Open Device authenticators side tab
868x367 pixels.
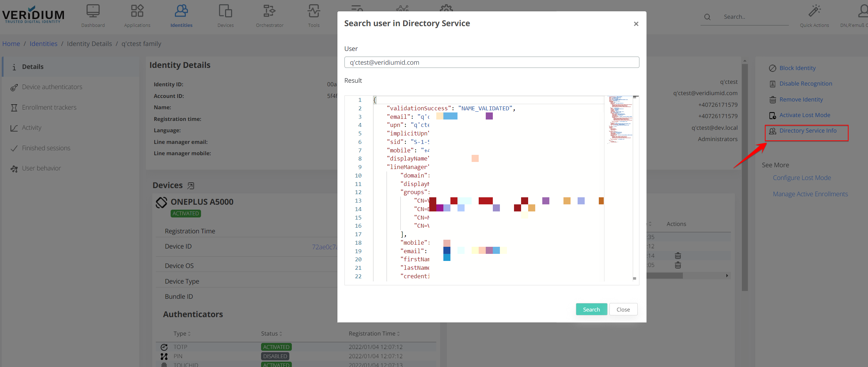[52, 87]
